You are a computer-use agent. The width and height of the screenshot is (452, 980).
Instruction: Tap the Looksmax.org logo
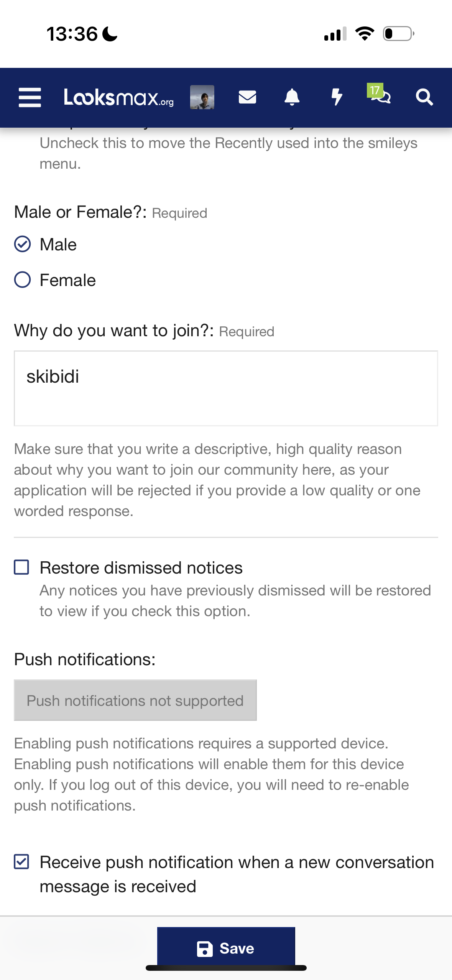(x=118, y=97)
